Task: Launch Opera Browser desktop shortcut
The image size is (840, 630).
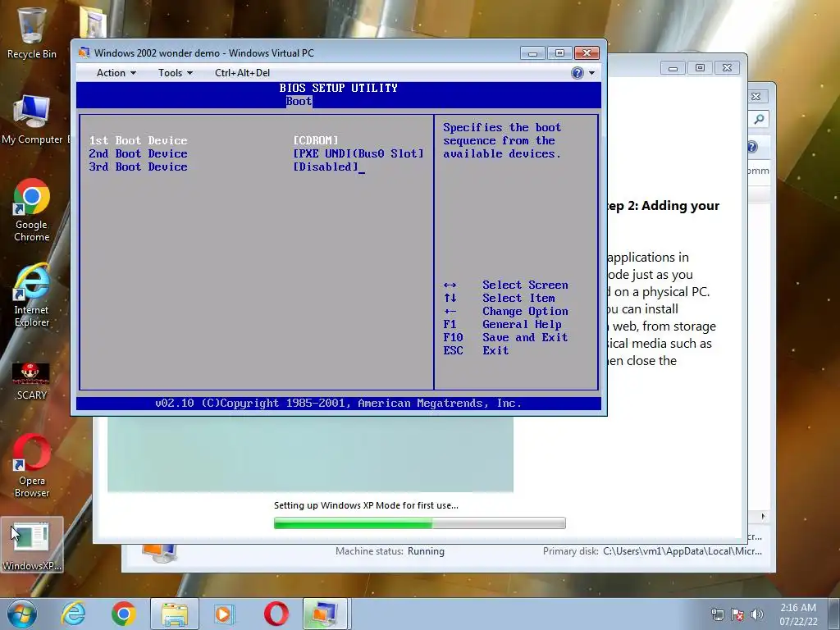Action: click(x=32, y=466)
